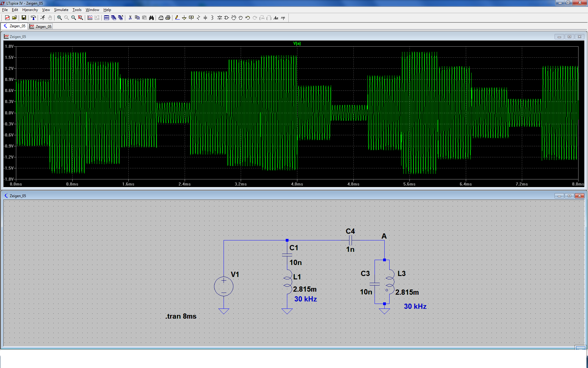The height and width of the screenshot is (368, 588).
Task: Click the Zoom In magnifier icon
Action: click(x=59, y=18)
